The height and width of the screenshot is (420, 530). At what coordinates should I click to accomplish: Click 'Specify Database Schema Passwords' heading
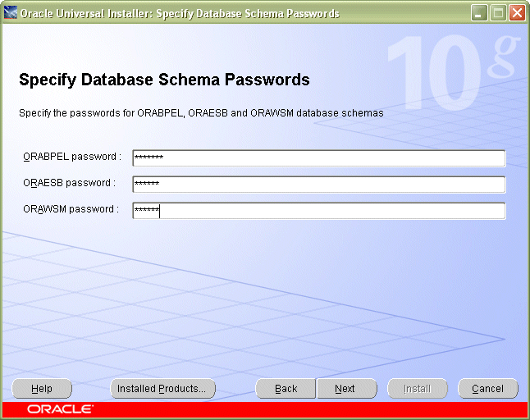(164, 80)
